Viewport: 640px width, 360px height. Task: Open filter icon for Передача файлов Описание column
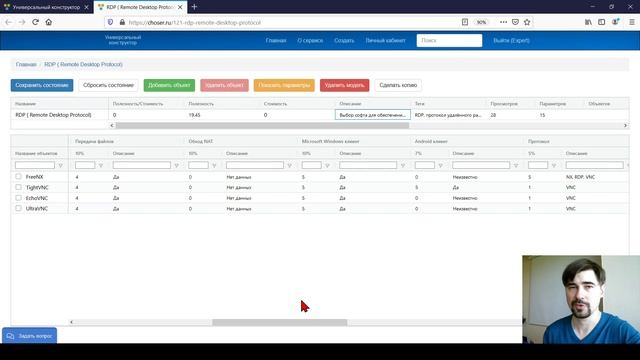pos(177,165)
